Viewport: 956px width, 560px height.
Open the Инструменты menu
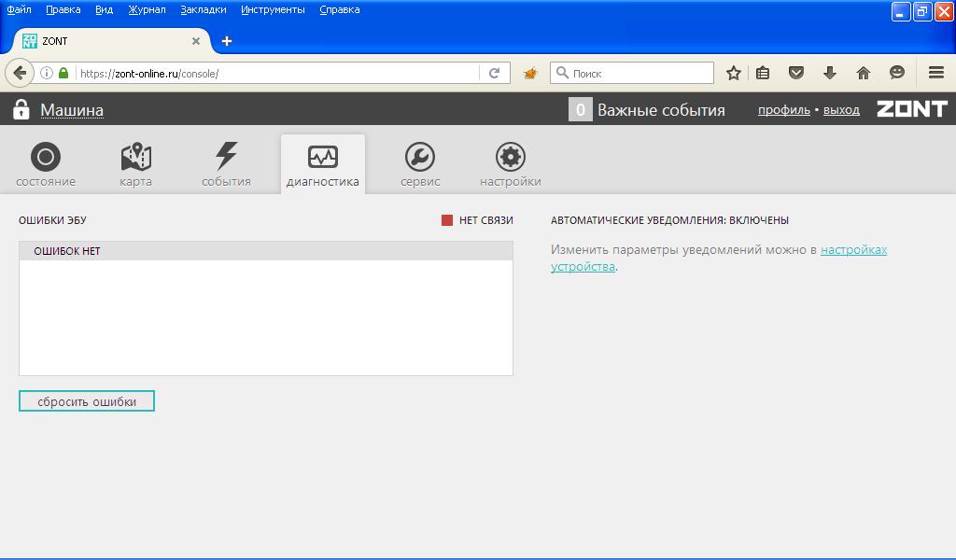pyautogui.click(x=273, y=9)
